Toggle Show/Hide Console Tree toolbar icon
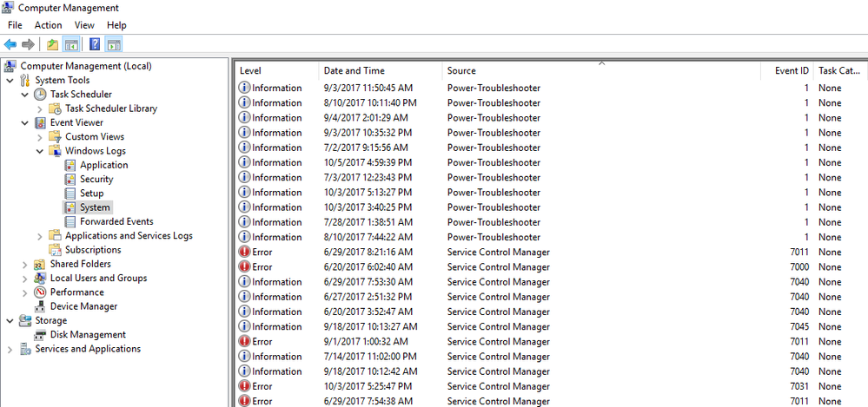Screen dimensions: 868x407 (71, 44)
